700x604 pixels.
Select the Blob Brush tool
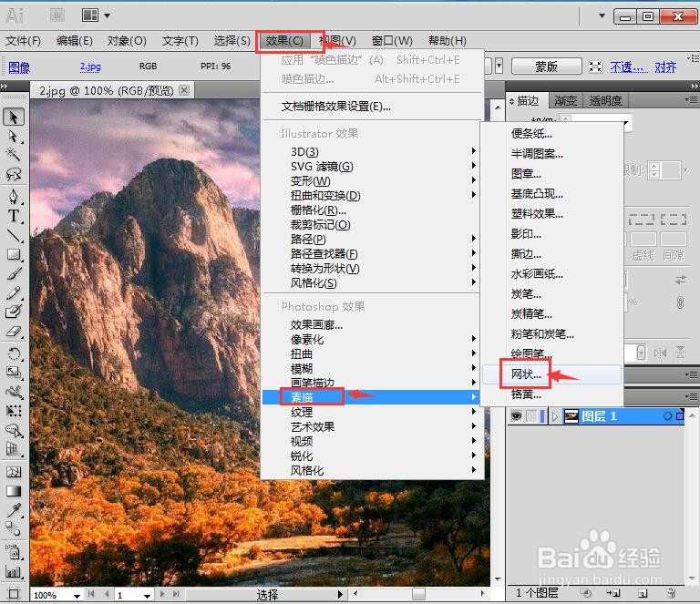[14, 312]
